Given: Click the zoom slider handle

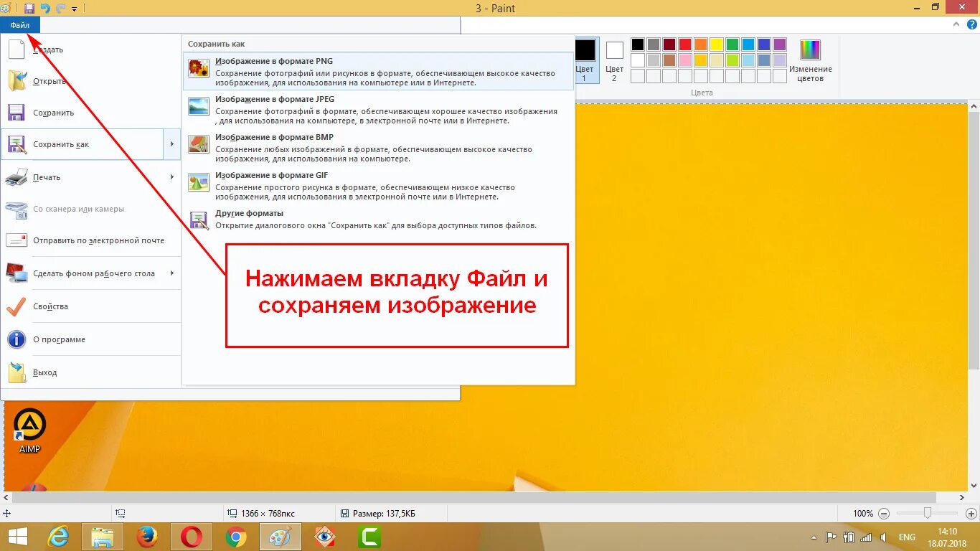Looking at the screenshot, I should click(928, 513).
